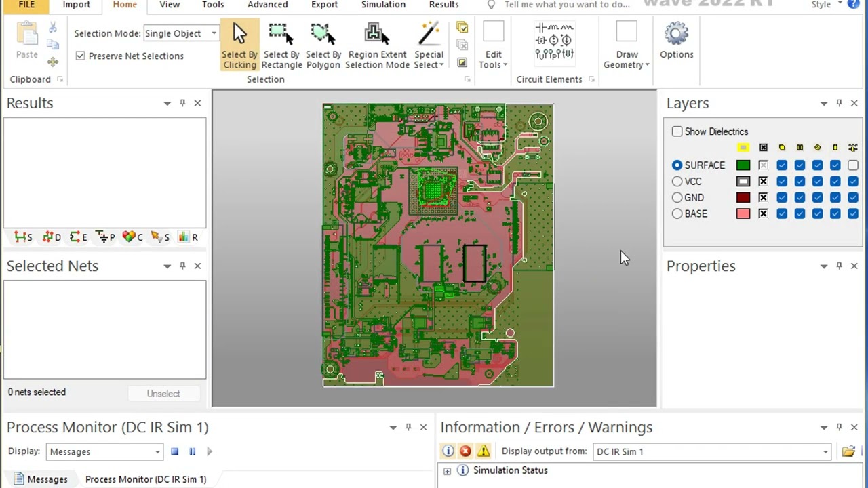Activate the Select By Clicking tool
Image resolution: width=868 pixels, height=488 pixels.
tap(239, 45)
